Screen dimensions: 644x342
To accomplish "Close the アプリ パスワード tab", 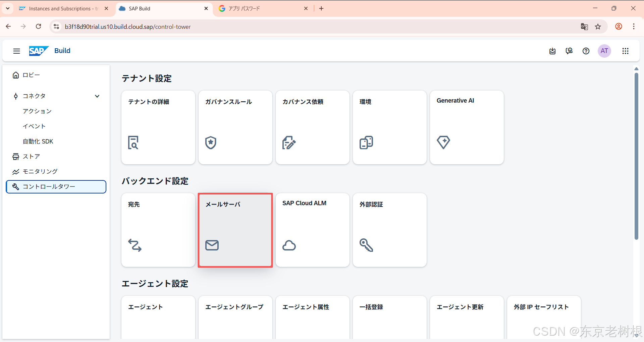I will point(306,8).
